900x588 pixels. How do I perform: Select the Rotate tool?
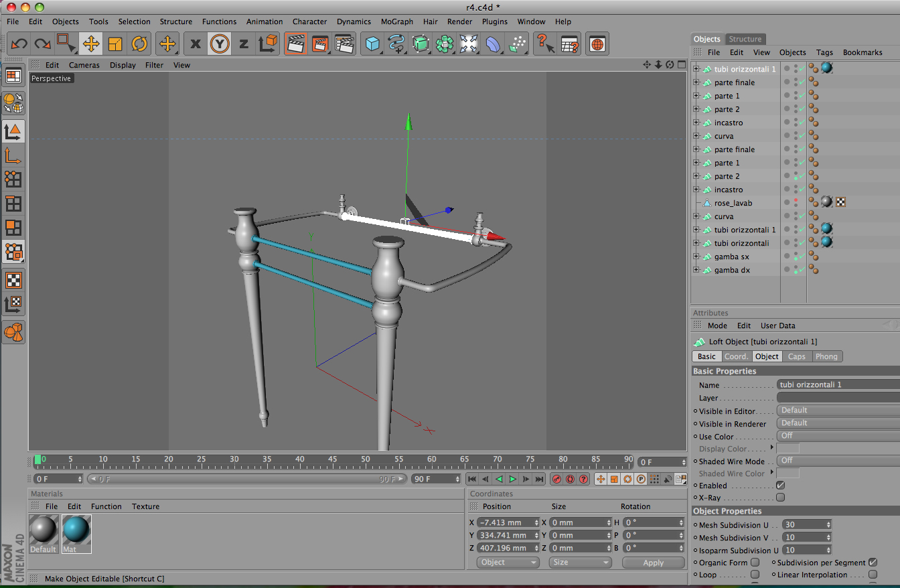click(x=139, y=44)
